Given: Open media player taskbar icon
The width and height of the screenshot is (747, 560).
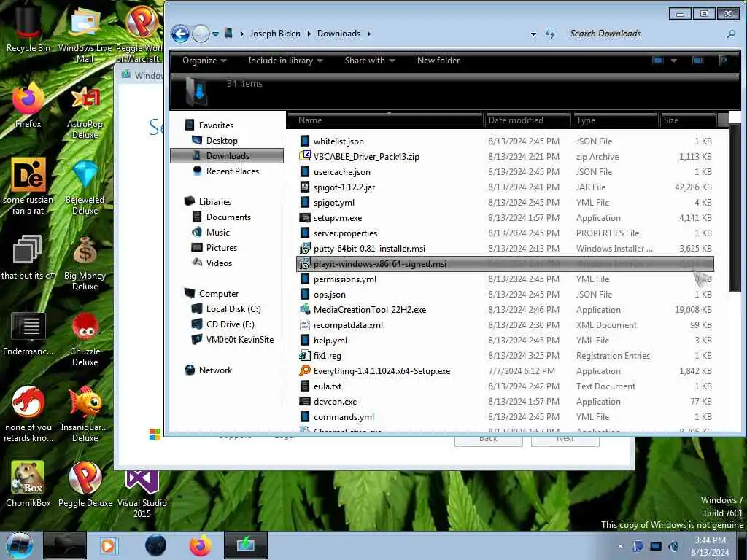Looking at the screenshot, I should pyautogui.click(x=109, y=545).
